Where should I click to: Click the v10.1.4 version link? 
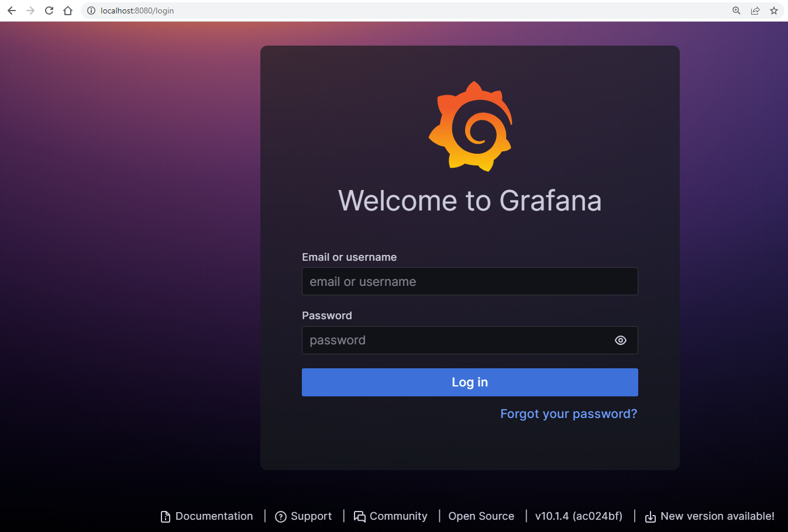[579, 516]
